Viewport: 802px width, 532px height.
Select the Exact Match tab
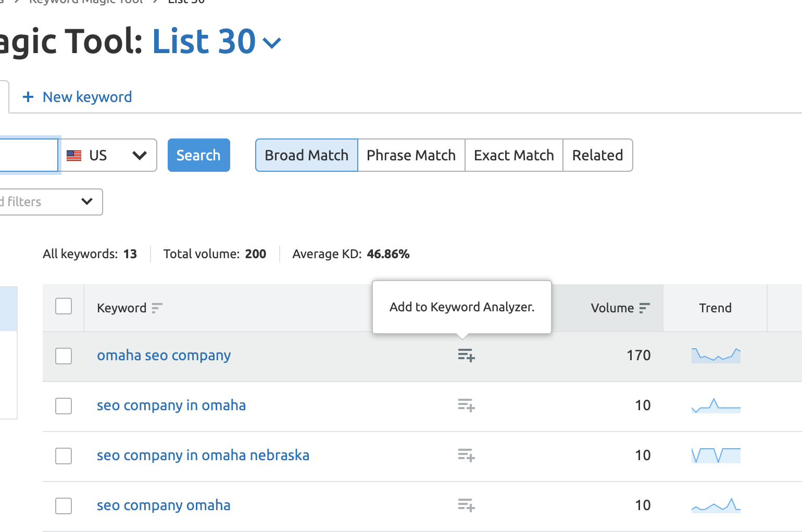click(513, 155)
